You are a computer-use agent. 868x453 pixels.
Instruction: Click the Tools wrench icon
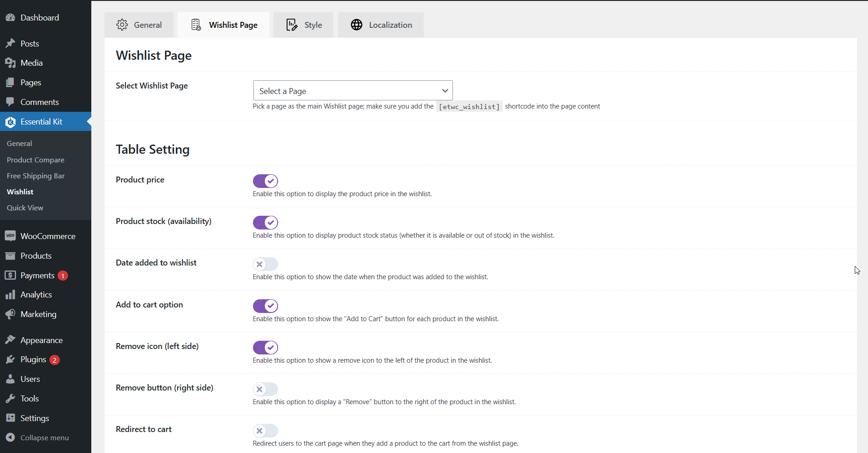[x=10, y=399]
